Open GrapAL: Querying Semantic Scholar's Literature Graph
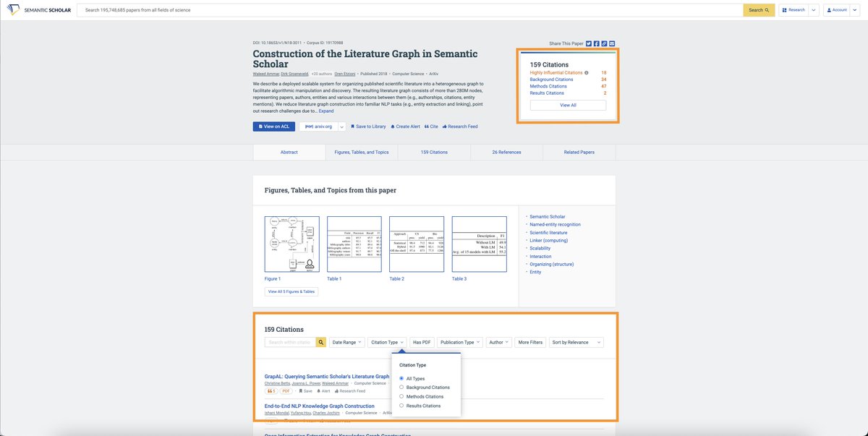Image resolution: width=868 pixels, height=436 pixels. click(x=327, y=377)
